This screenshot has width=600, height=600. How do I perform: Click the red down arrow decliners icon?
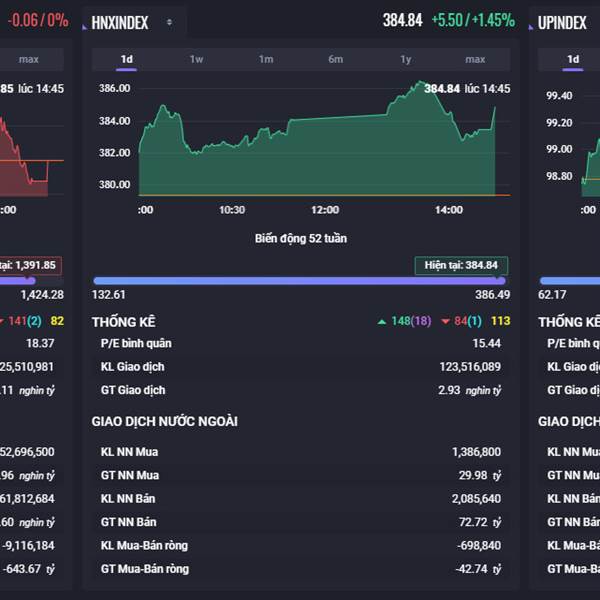tap(445, 322)
